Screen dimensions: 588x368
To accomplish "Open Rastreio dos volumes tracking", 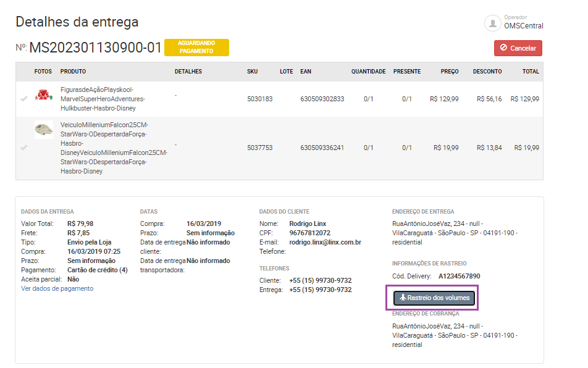I will tap(434, 298).
